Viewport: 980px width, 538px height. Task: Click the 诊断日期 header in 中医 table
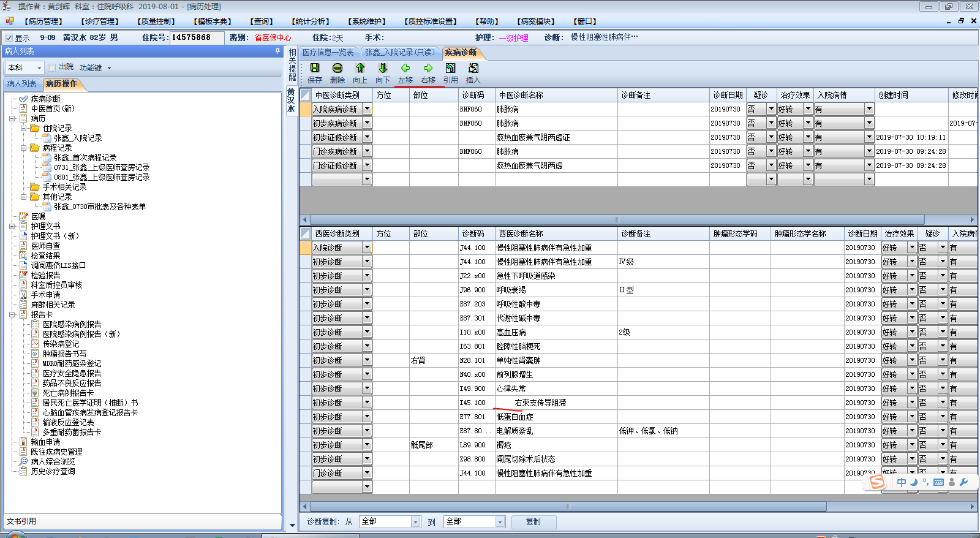[728, 95]
